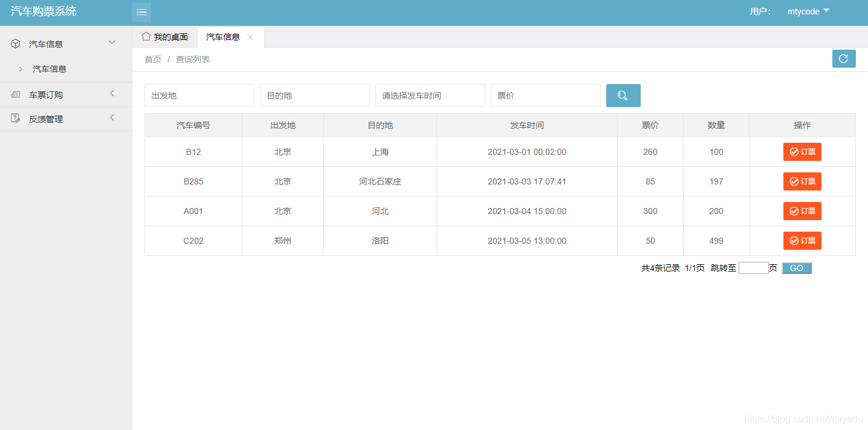Switch to the 我的桌面 tab
This screenshot has width=868, height=430.
(164, 37)
